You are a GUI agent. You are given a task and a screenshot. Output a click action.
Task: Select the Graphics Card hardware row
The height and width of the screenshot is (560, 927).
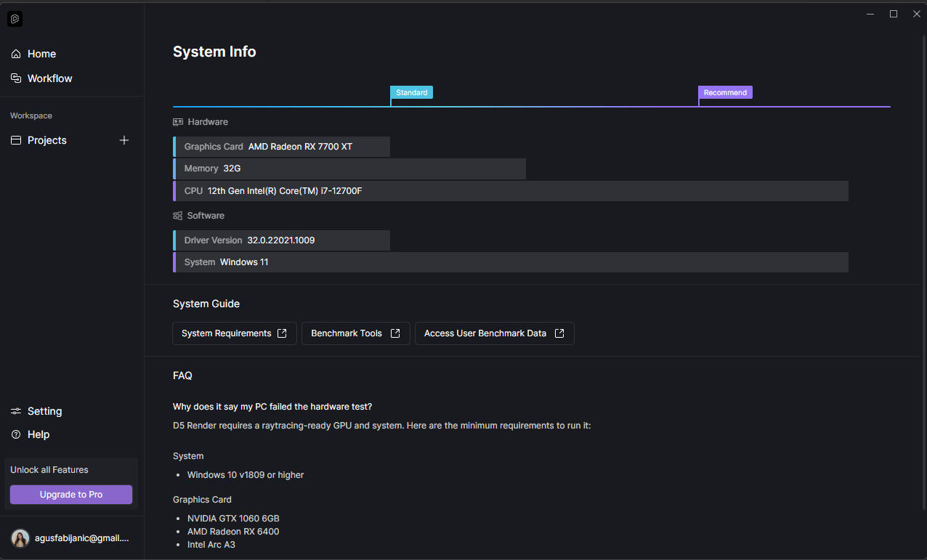(282, 147)
